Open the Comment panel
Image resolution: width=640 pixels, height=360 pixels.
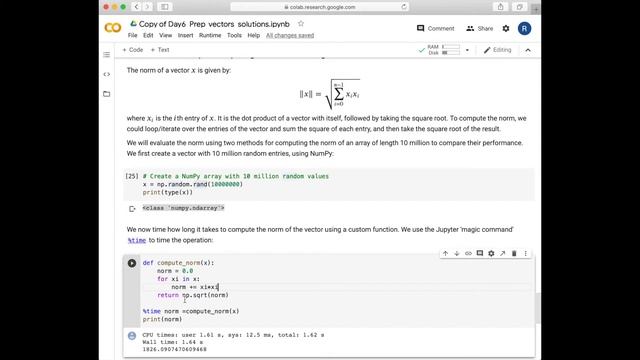[436, 28]
